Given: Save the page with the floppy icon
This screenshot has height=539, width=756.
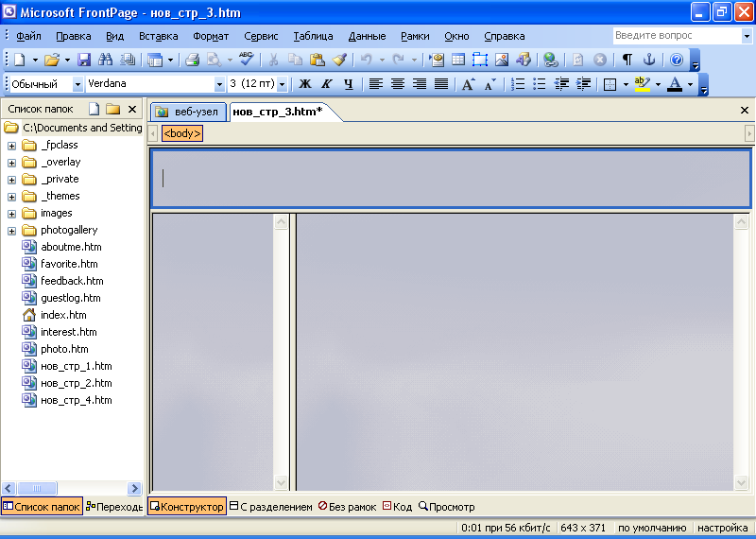Looking at the screenshot, I should tap(84, 60).
